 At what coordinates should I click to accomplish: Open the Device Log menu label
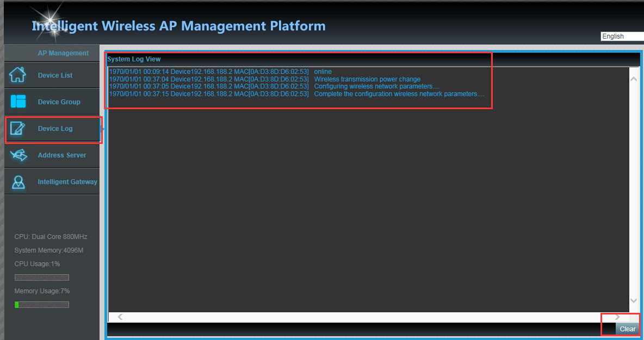click(55, 129)
